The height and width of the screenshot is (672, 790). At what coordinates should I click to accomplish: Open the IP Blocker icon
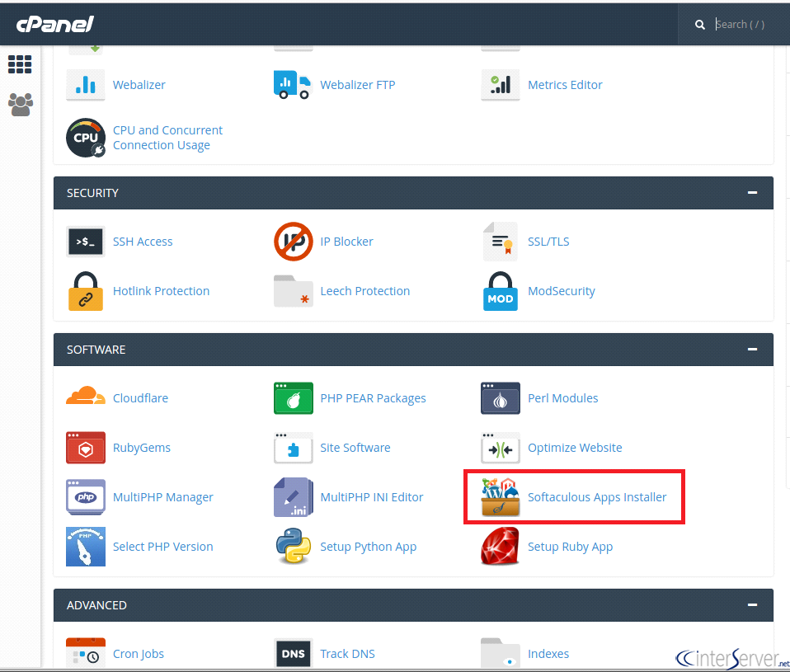[x=294, y=242]
